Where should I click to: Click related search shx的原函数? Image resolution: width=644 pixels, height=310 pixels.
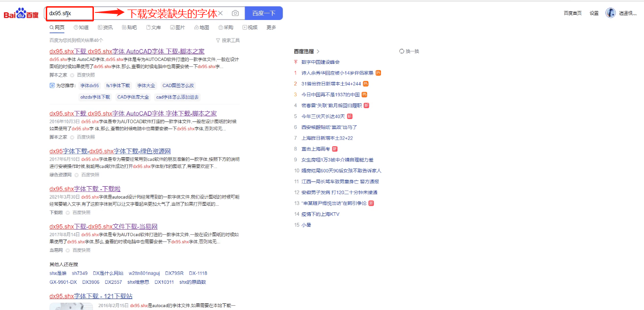click(x=193, y=282)
